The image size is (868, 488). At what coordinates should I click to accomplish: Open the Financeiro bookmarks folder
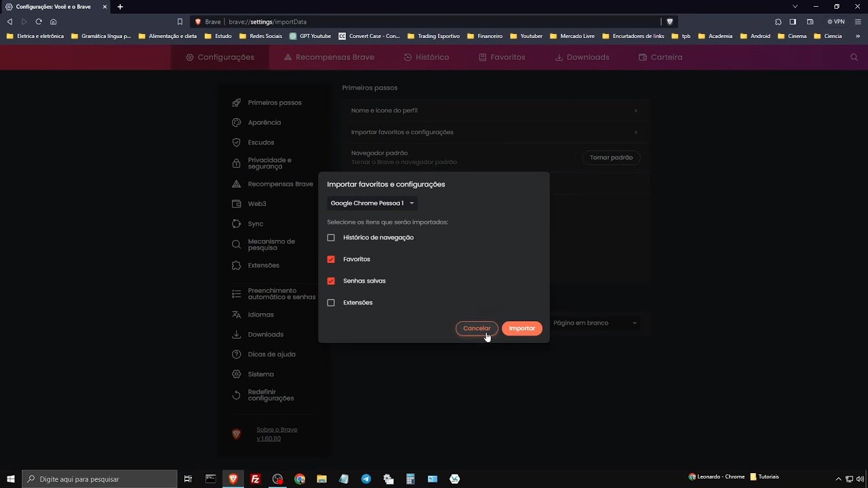coord(485,36)
